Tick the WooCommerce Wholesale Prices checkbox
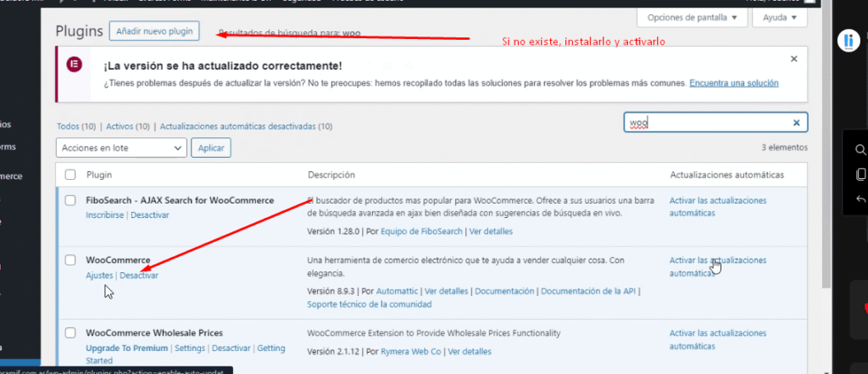This screenshot has height=374, width=868. pos(70,333)
